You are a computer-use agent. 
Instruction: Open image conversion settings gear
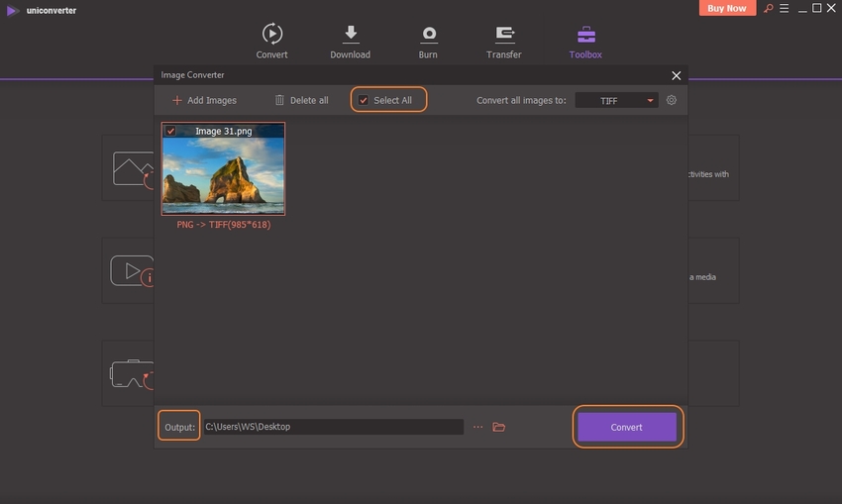(672, 100)
